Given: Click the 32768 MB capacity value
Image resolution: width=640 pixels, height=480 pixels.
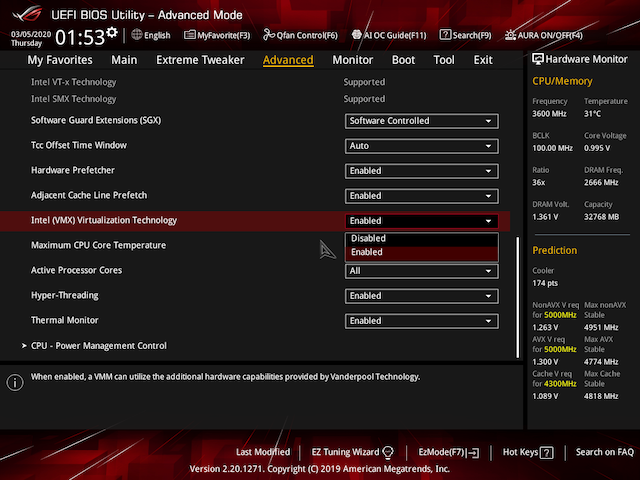Looking at the screenshot, I should [x=601, y=217].
